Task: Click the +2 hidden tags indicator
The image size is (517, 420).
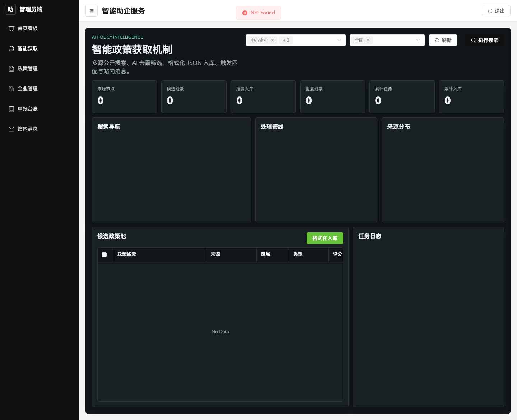Action: tap(286, 40)
